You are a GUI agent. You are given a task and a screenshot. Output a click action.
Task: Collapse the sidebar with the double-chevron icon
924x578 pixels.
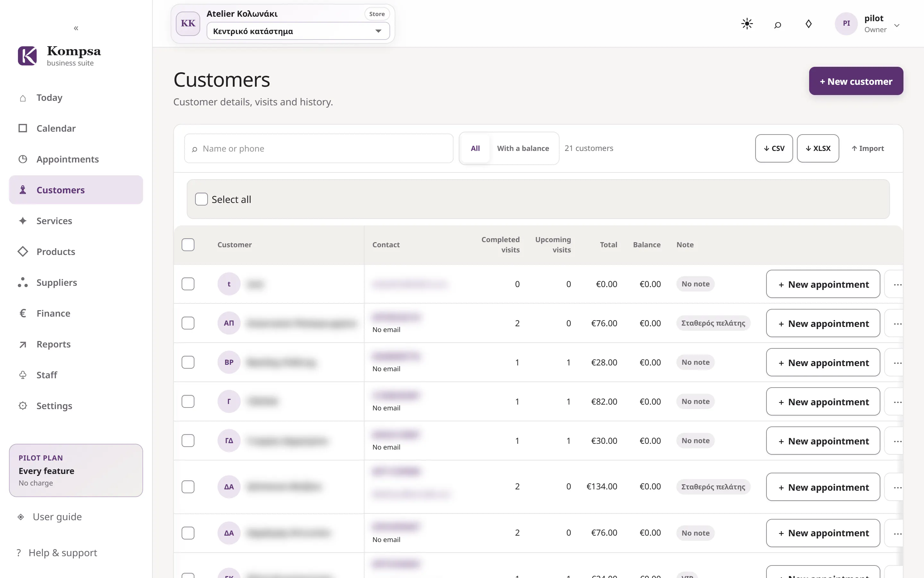76,28
